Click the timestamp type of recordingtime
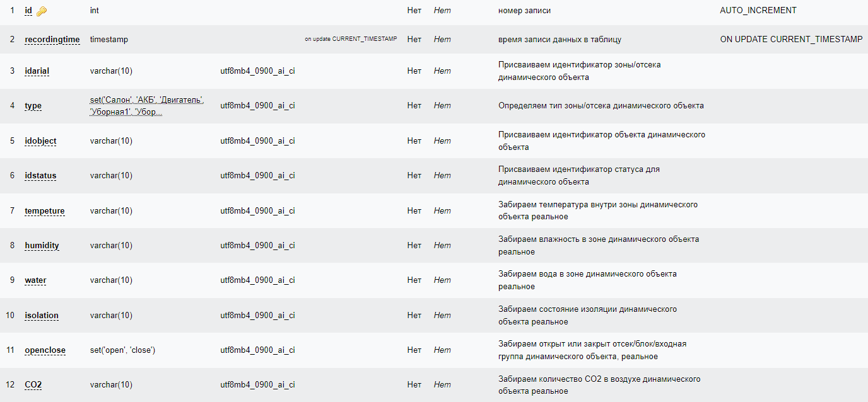The image size is (868, 402). (x=109, y=39)
